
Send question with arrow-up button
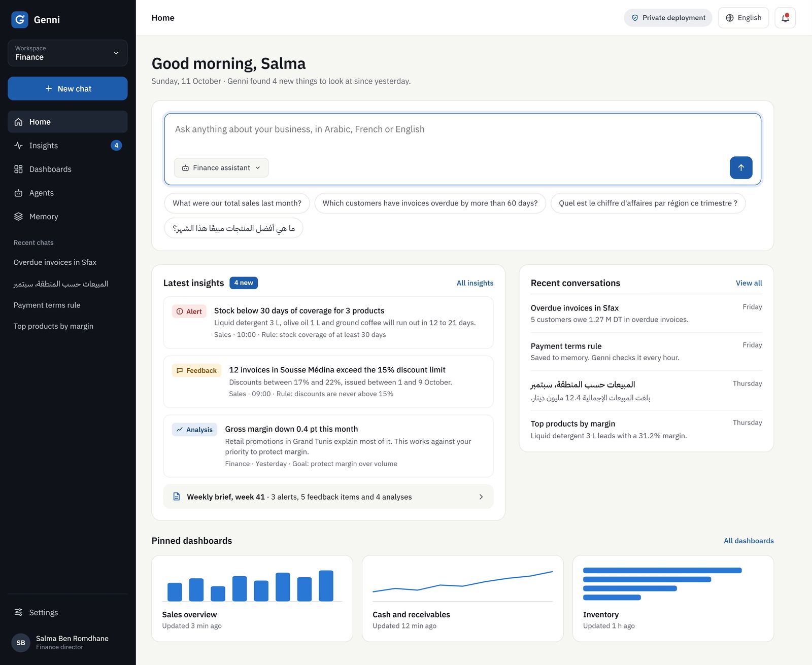(x=741, y=168)
